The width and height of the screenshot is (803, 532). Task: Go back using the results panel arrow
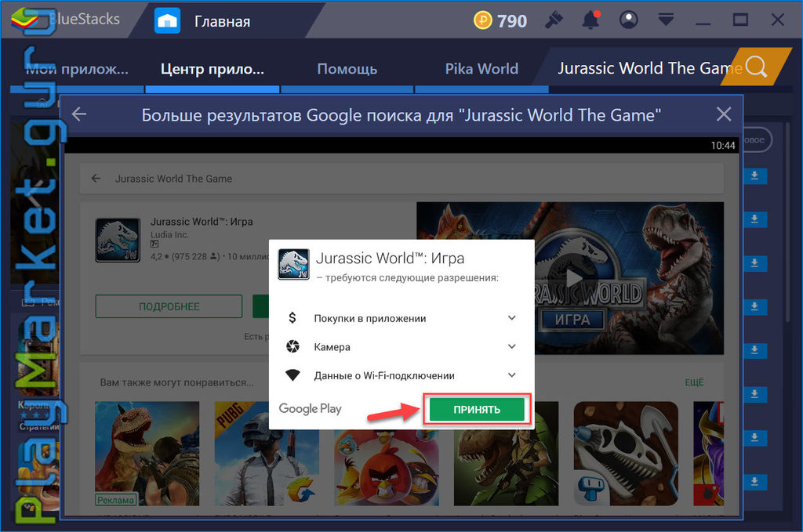point(79,114)
